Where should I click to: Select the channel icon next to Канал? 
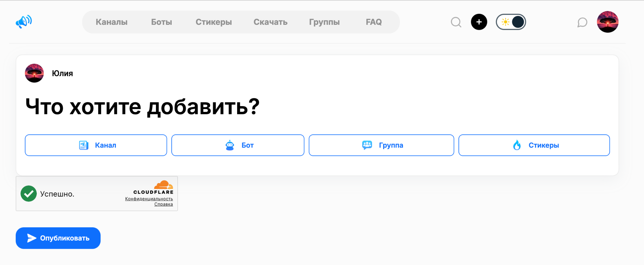click(x=83, y=145)
